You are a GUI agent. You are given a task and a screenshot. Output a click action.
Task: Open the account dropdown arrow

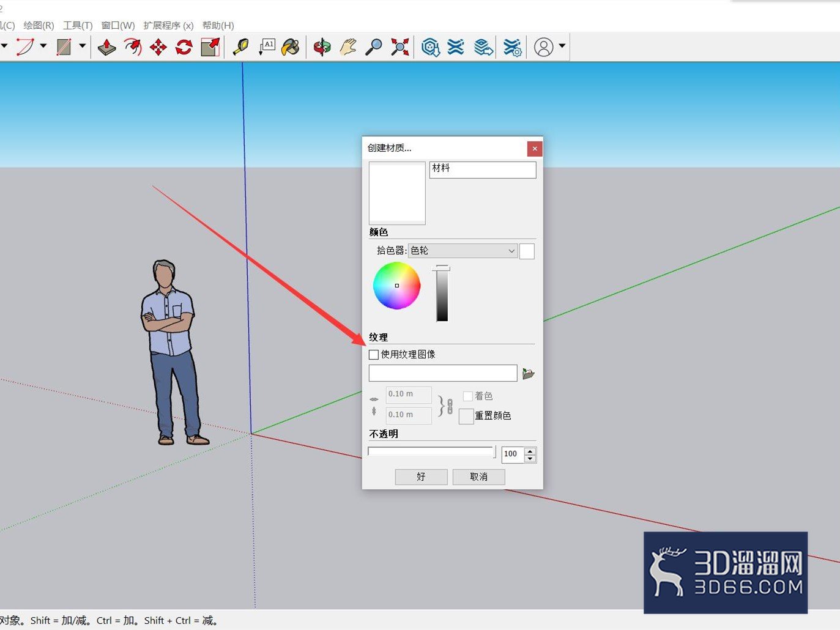(562, 46)
